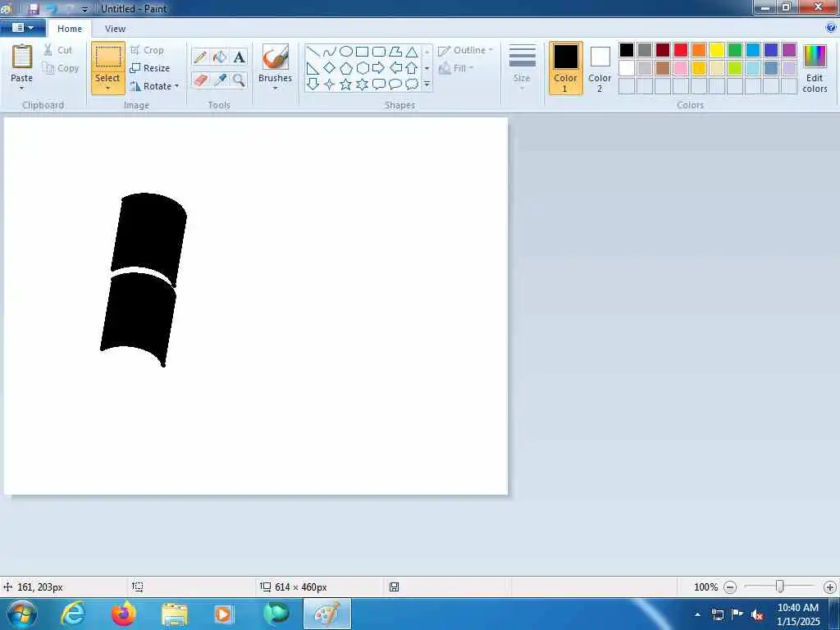The height and width of the screenshot is (630, 840).
Task: Select the Curve shape
Action: (330, 52)
